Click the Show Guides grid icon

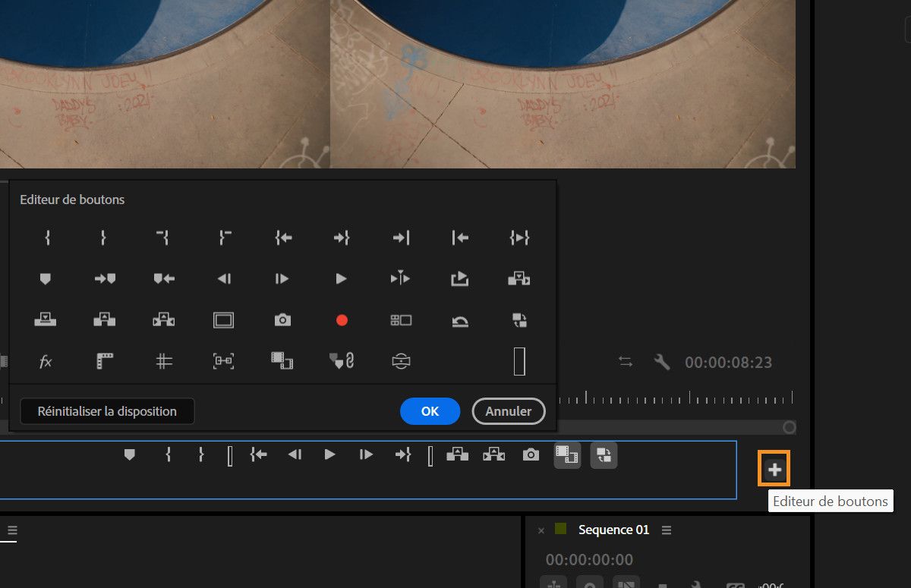coord(164,362)
